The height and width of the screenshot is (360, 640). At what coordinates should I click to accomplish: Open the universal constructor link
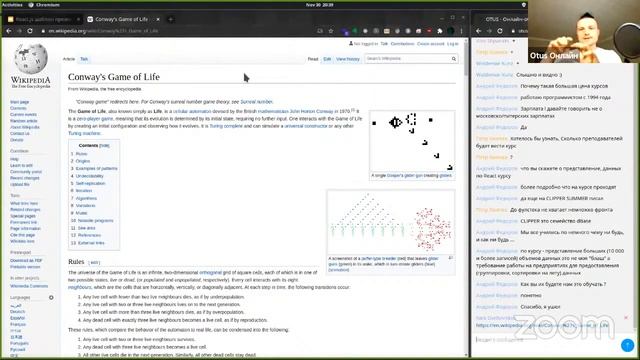(x=306, y=126)
